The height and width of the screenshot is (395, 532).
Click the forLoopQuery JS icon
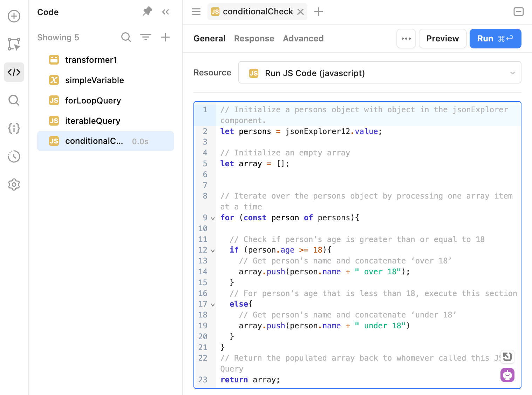click(x=54, y=100)
